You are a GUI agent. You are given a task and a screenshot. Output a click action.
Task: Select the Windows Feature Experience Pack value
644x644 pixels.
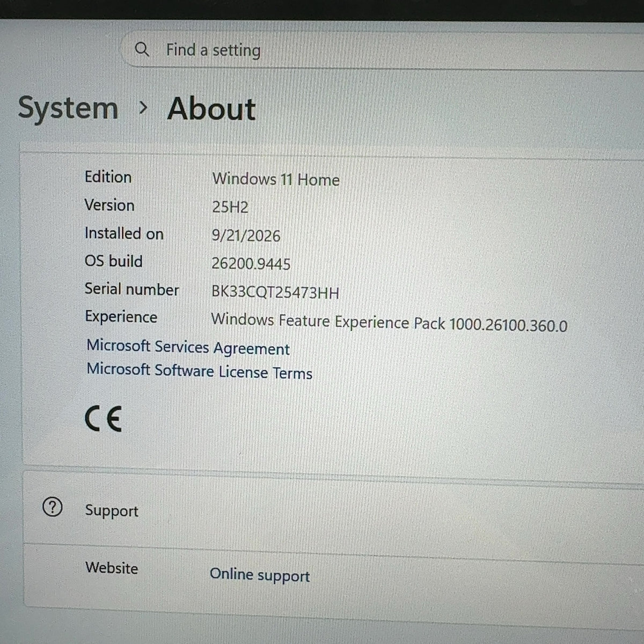[x=389, y=323]
